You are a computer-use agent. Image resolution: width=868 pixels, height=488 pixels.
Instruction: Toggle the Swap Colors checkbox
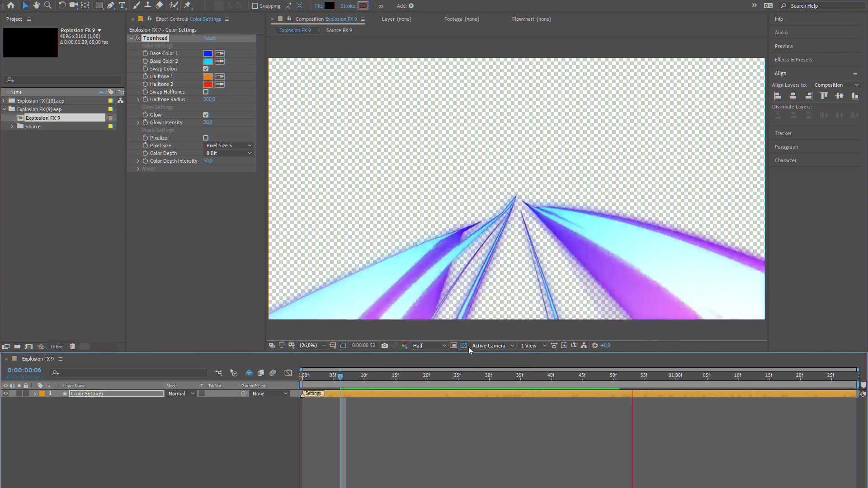[x=206, y=69]
